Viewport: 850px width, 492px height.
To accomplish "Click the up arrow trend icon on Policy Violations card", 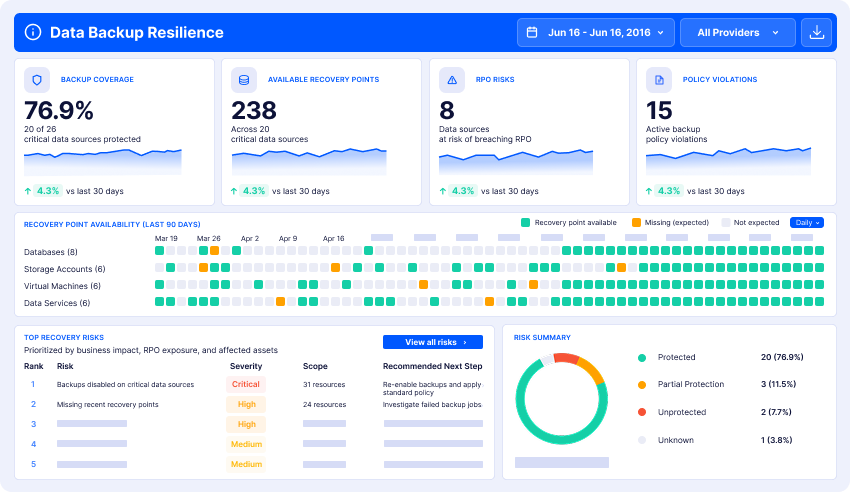I will pos(649,191).
